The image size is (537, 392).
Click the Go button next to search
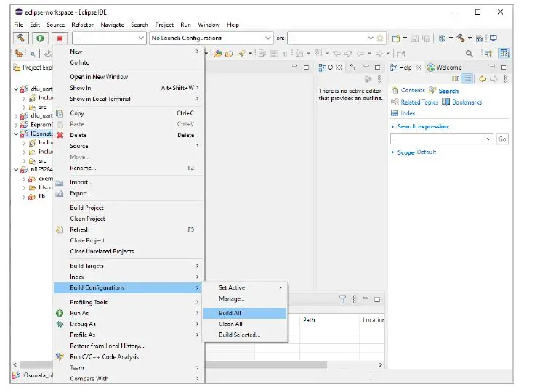click(x=501, y=139)
